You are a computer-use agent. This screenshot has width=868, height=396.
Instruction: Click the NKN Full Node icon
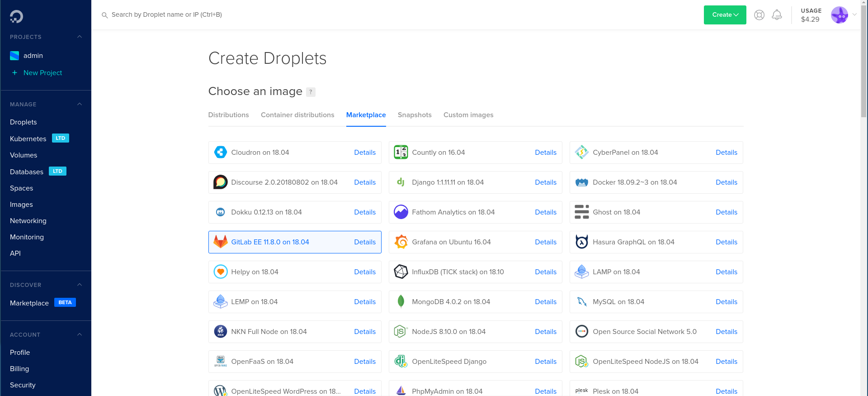221,331
